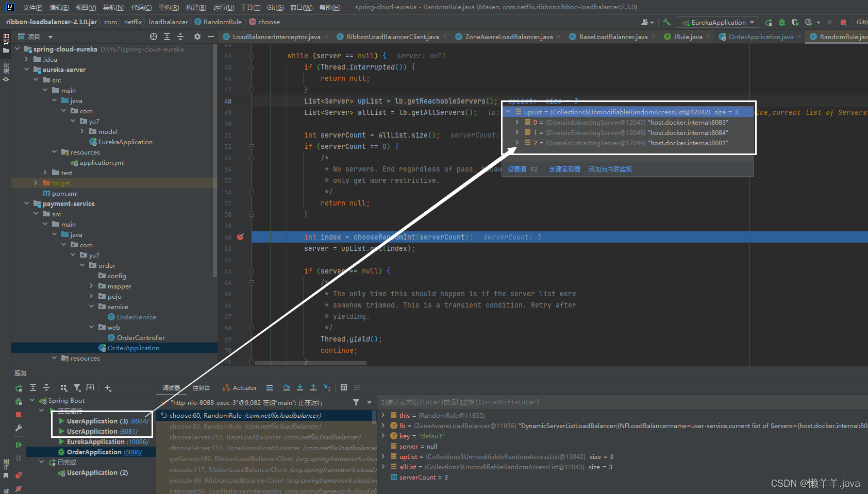Collapse the upList node in the popup
This screenshot has width=868, height=494.
coord(508,112)
